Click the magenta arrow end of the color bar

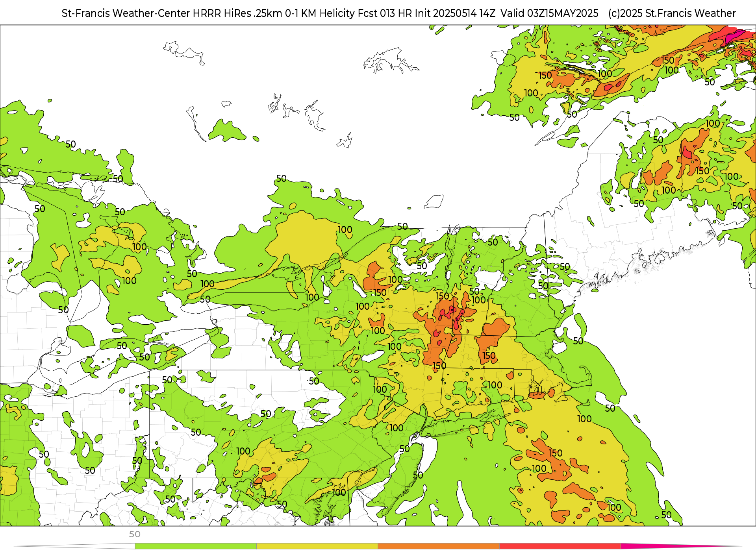pyautogui.click(x=681, y=546)
